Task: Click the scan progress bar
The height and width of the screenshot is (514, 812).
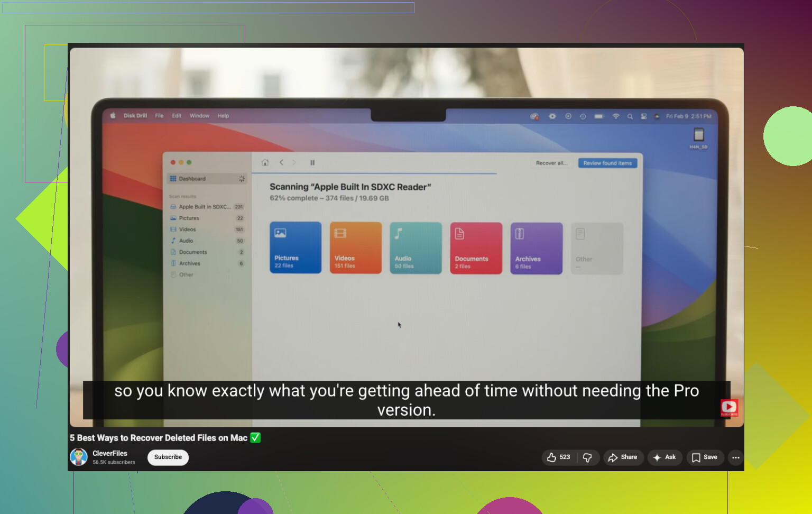Action: (x=374, y=173)
